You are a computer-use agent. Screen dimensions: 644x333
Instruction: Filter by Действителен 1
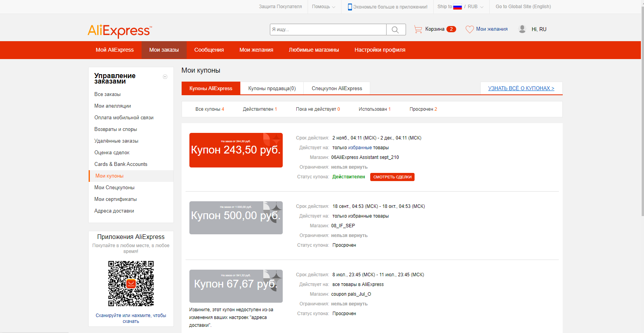click(x=260, y=109)
